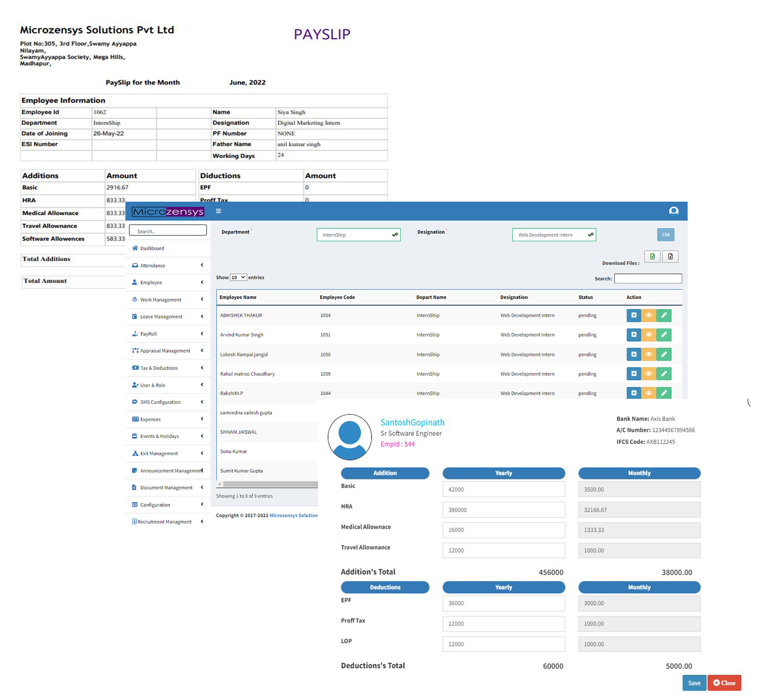Click the edit pencil for Arvind Kumar Singh

coord(664,335)
